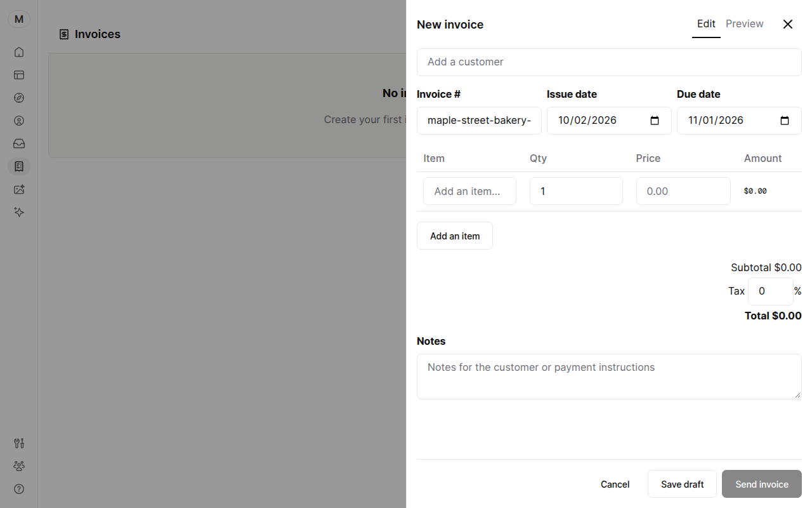Screen dimensions: 812x508
Task: Click into the Add an item... name field
Action: pyautogui.click(x=469, y=191)
